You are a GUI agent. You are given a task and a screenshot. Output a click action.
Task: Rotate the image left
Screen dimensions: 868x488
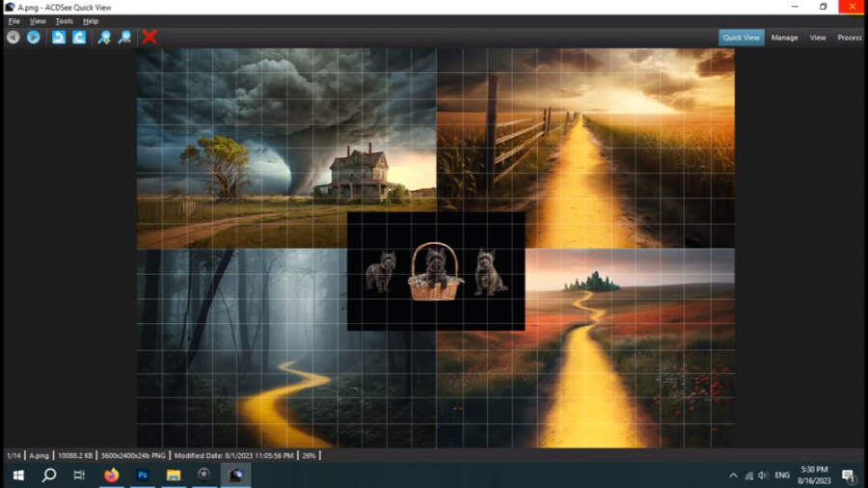59,37
